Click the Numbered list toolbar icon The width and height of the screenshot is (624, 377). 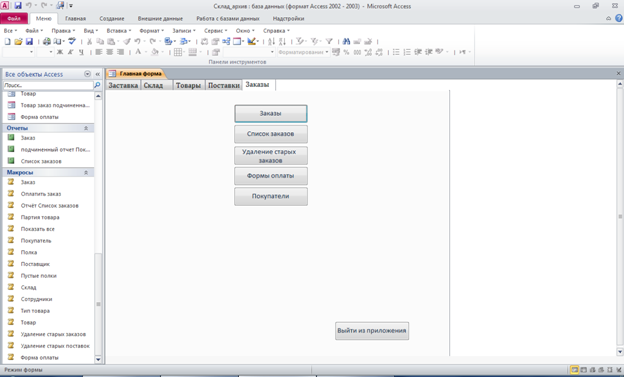(x=407, y=52)
